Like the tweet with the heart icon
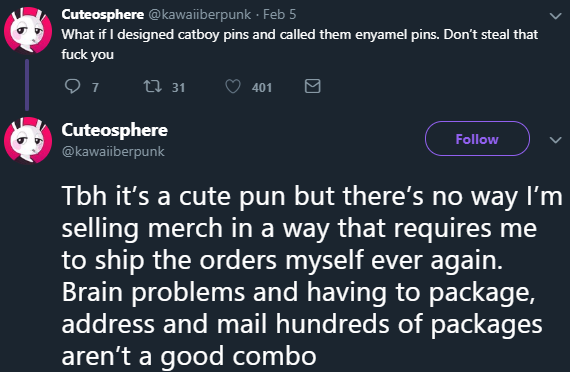Screen dimensions: 570x372 click(233, 87)
